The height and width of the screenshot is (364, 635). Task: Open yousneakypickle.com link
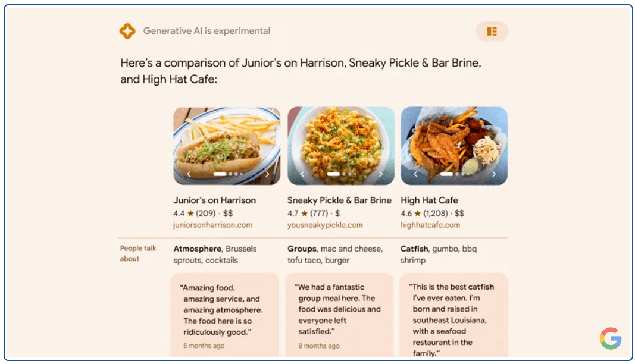click(325, 225)
